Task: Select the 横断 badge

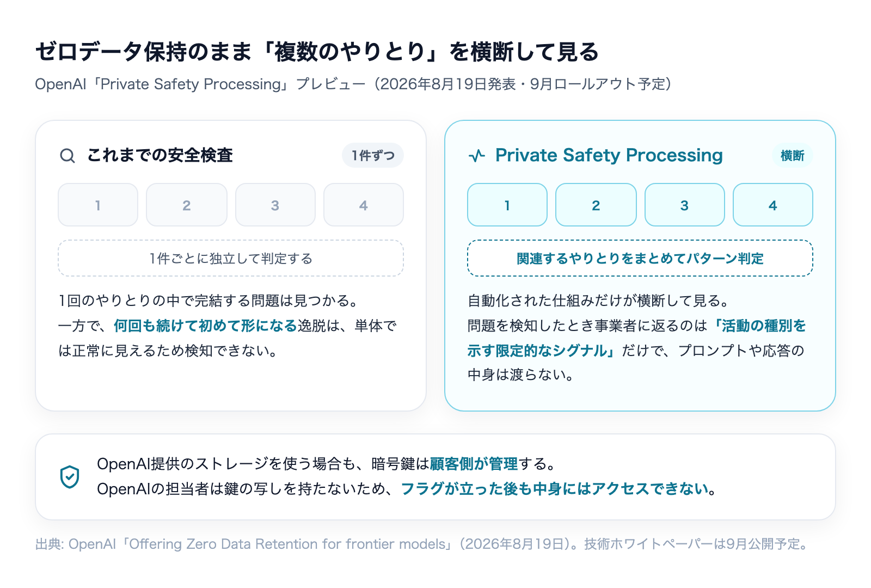Action: coord(792,156)
